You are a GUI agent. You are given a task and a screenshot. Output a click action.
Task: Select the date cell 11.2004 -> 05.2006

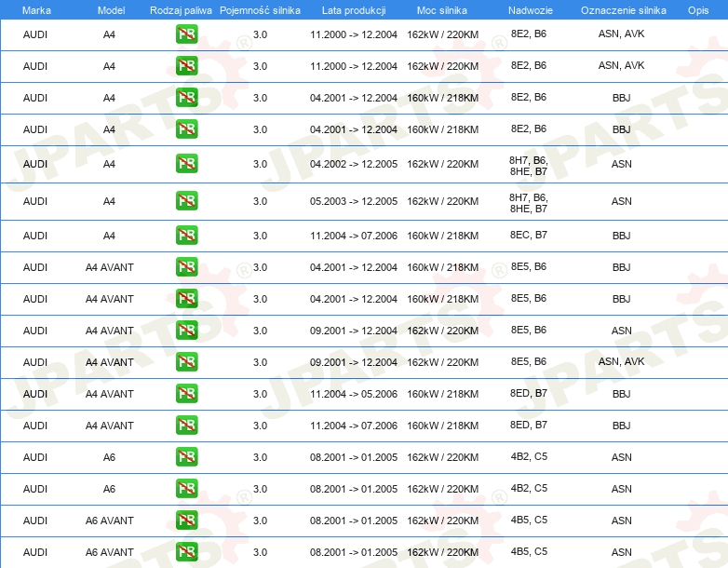point(354,394)
